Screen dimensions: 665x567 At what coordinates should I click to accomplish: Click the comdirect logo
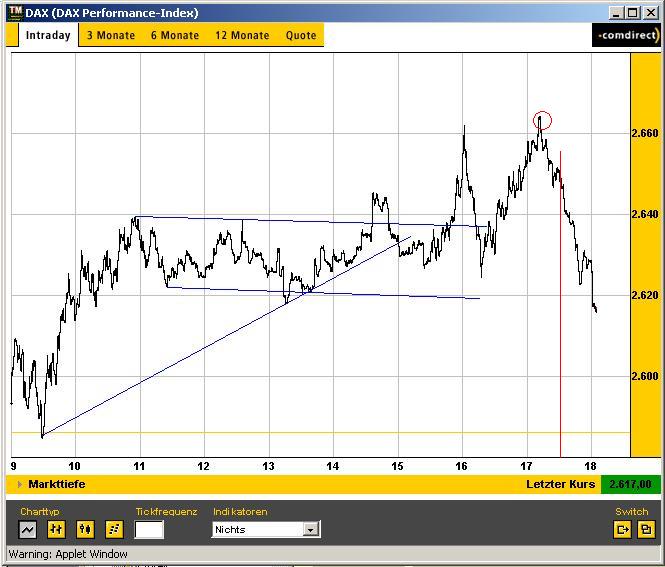click(627, 35)
